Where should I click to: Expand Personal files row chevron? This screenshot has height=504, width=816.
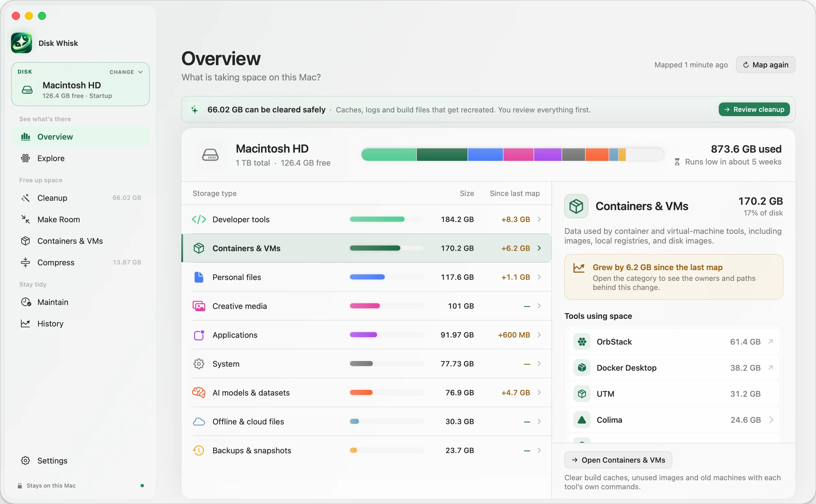click(x=539, y=277)
